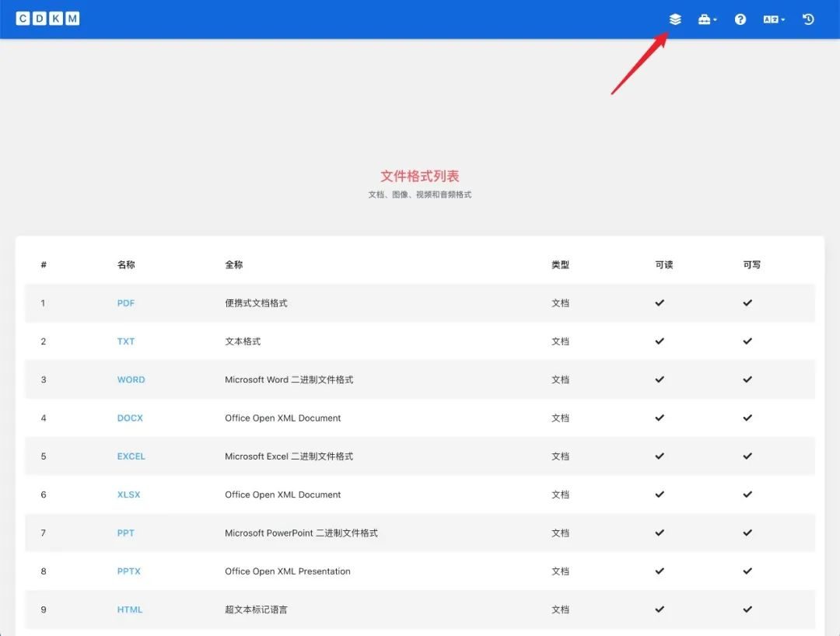The width and height of the screenshot is (840, 636).
Task: Click the 名称 column header
Action: coord(125,264)
